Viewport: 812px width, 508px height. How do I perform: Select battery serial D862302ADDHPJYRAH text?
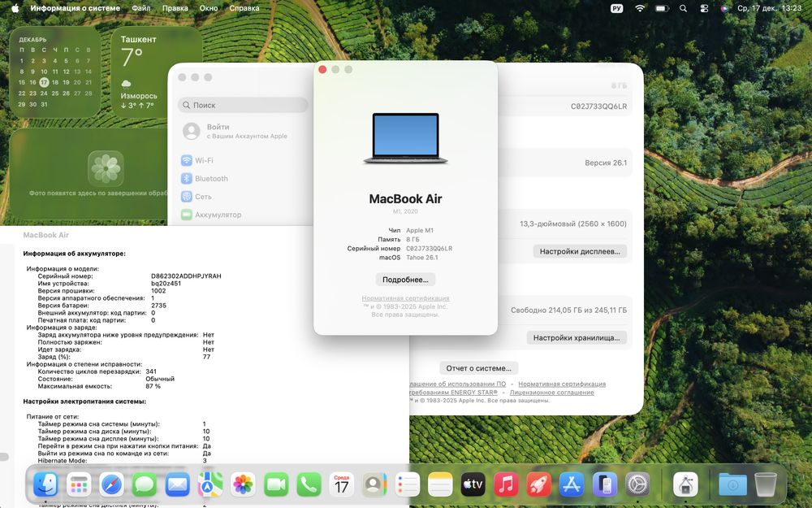pyautogui.click(x=186, y=276)
